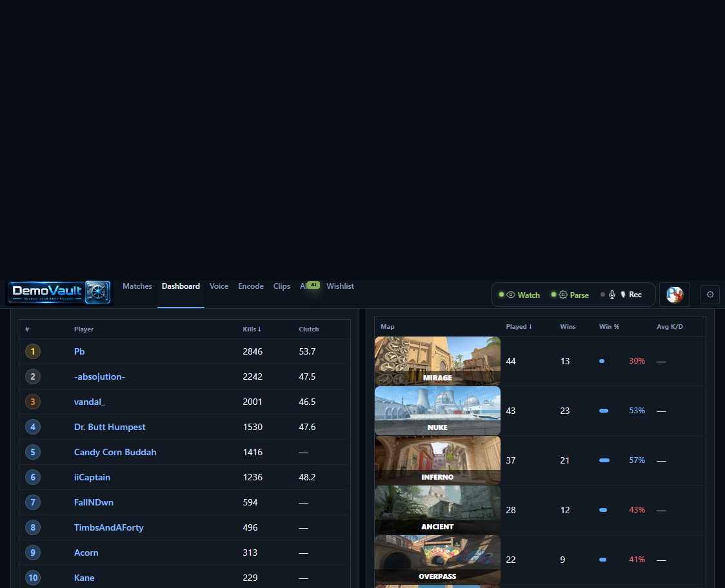Image resolution: width=725 pixels, height=588 pixels.
Task: Click the 57% Inferno win rate
Action: (x=637, y=460)
